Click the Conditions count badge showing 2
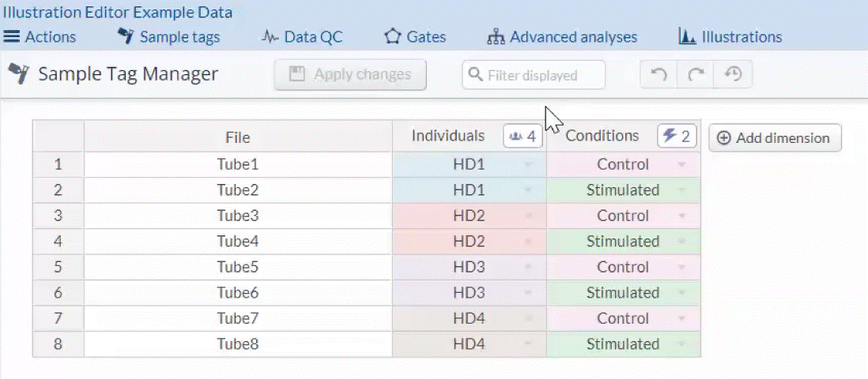The height and width of the screenshot is (379, 868). coord(677,137)
